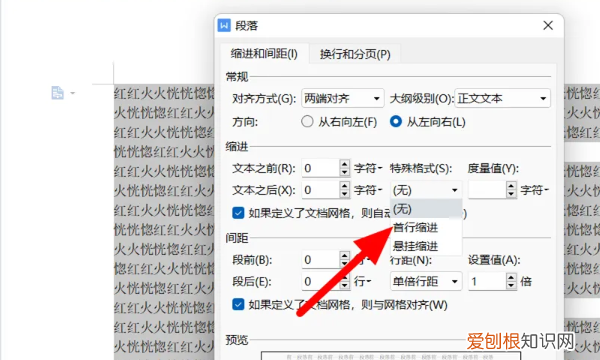Click the 设置值(A) input field

[487, 282]
